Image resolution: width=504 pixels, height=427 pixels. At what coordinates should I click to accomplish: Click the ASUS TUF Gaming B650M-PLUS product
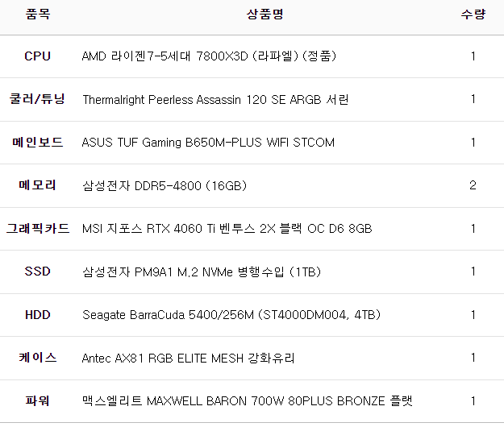tap(208, 143)
